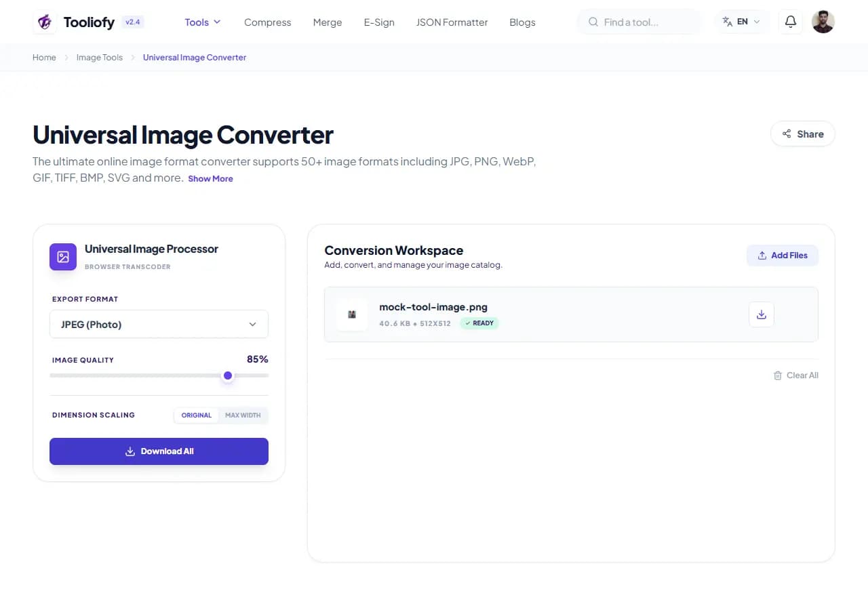Open the EN language selector
Image resolution: width=868 pixels, height=610 pixels.
click(x=742, y=22)
